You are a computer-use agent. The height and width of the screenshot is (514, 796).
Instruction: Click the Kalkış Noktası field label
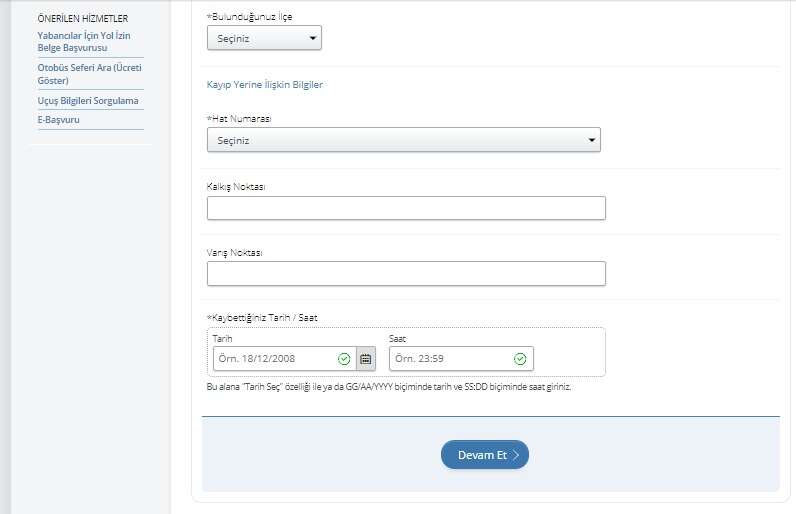point(236,186)
